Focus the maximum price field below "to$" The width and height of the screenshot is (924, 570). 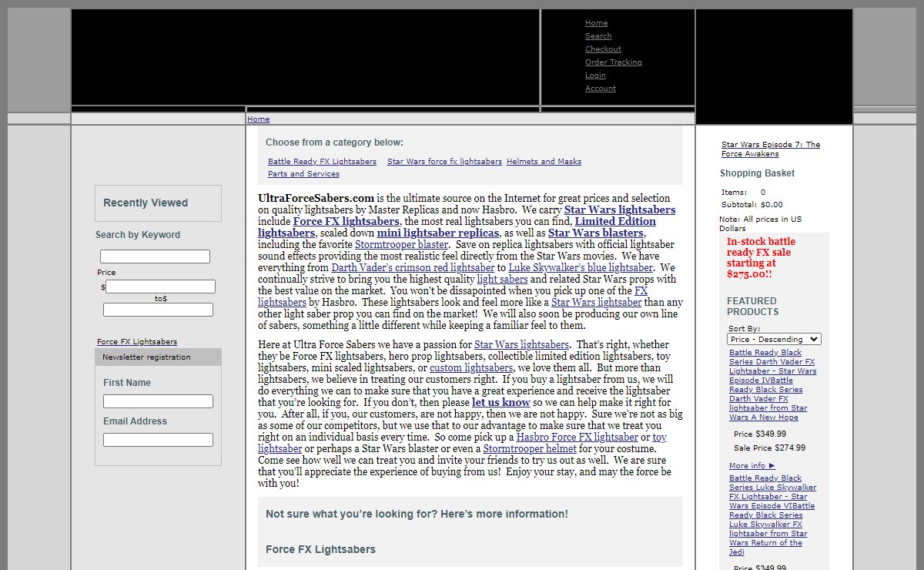[158, 310]
